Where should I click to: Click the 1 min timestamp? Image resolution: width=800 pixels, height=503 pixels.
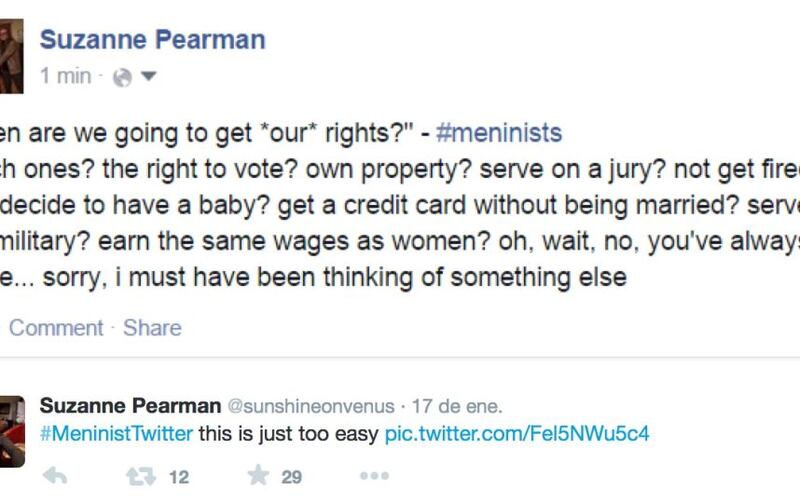click(66, 76)
